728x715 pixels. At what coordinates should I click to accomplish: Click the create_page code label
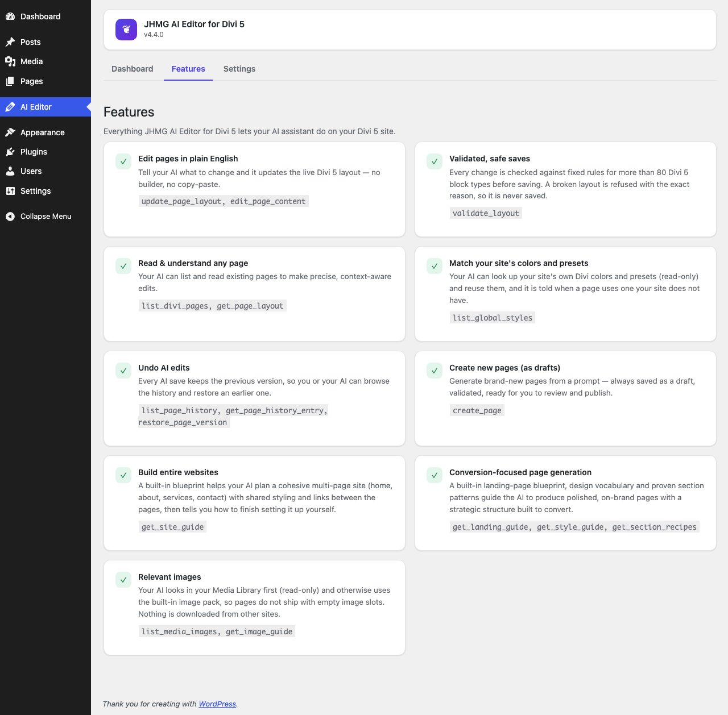(x=477, y=410)
